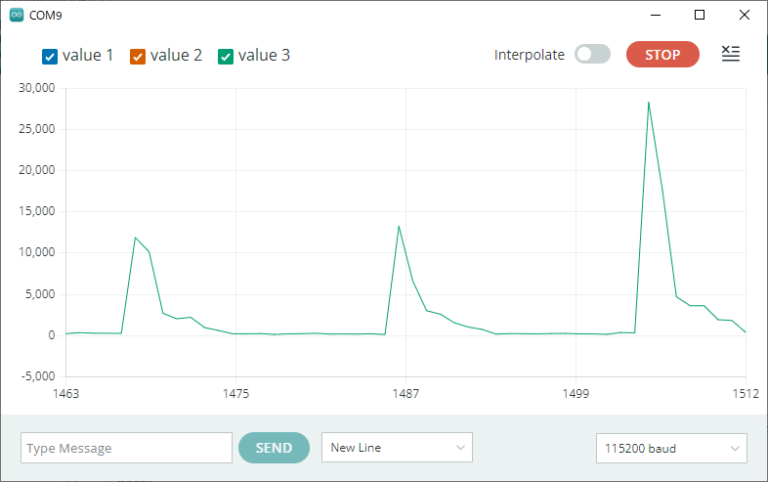Hide the green value 3 series checkbox
The image size is (768, 482).
pyautogui.click(x=226, y=56)
